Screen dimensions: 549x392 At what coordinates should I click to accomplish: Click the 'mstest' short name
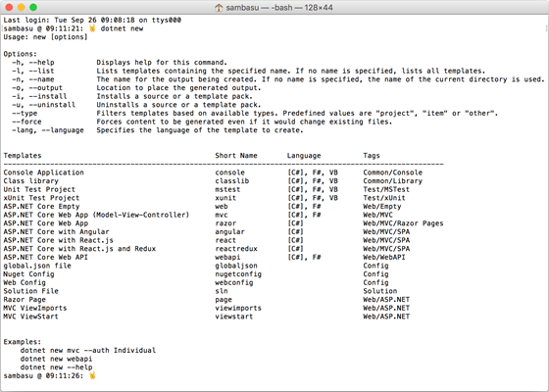tap(227, 189)
